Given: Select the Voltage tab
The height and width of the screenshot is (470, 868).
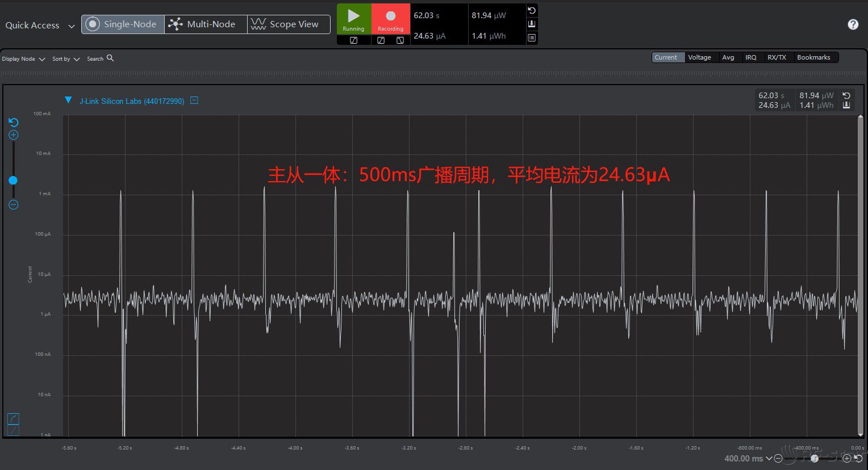Looking at the screenshot, I should coord(699,57).
